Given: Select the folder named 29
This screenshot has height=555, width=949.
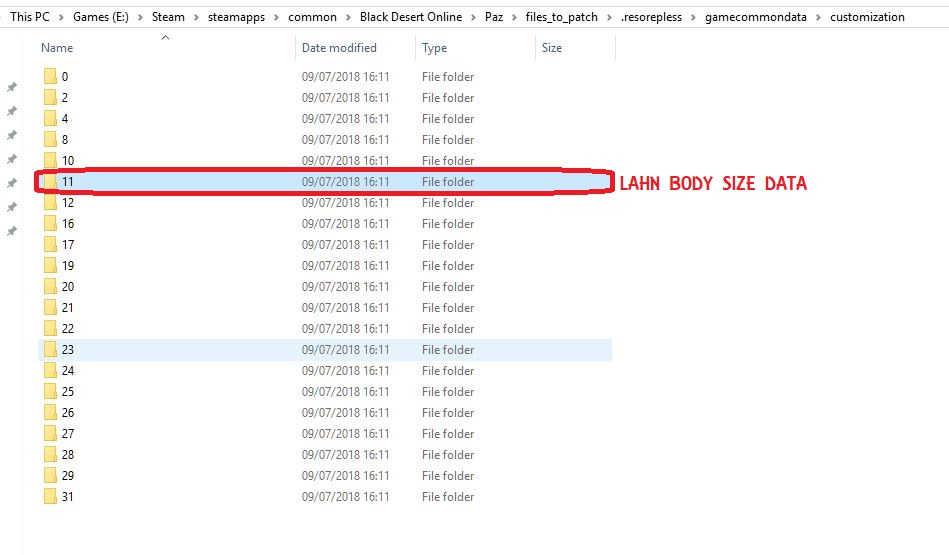Looking at the screenshot, I should coord(67,476).
